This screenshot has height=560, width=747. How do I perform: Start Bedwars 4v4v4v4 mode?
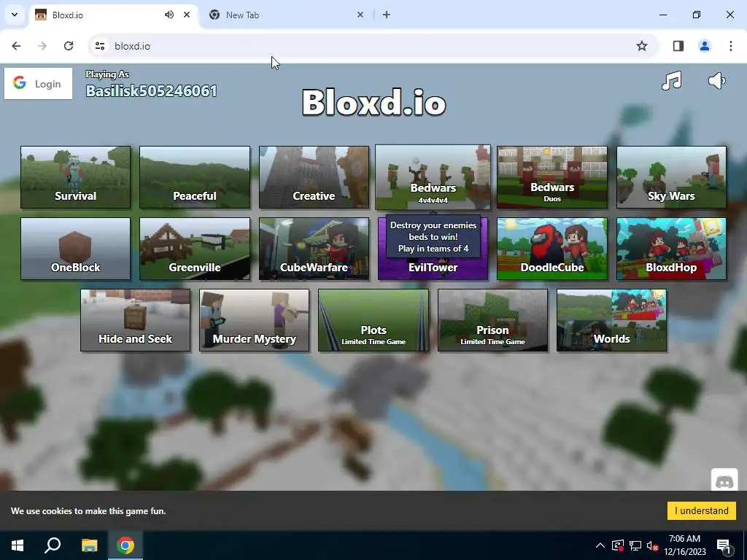pyautogui.click(x=433, y=177)
